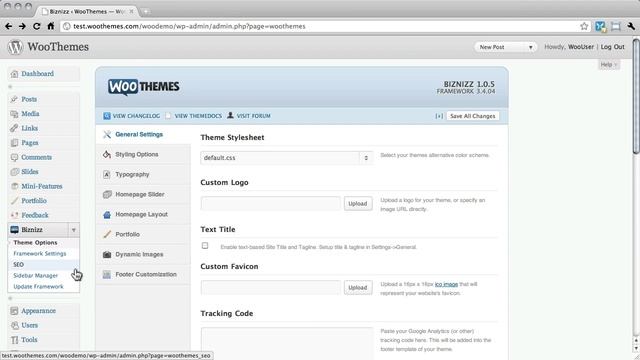Viewport: 640px width, 360px height.
Task: Select the Portfolio options tab
Action: click(143, 234)
